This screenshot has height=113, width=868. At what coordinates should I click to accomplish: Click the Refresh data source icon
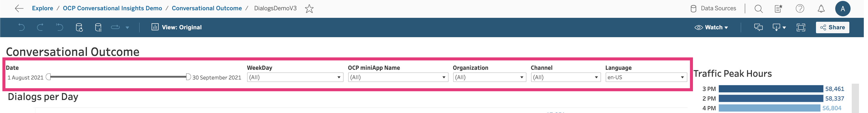[79, 27]
